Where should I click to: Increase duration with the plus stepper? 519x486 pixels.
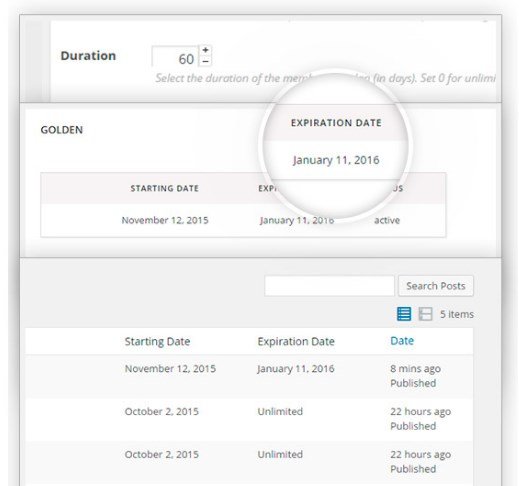(x=205, y=50)
